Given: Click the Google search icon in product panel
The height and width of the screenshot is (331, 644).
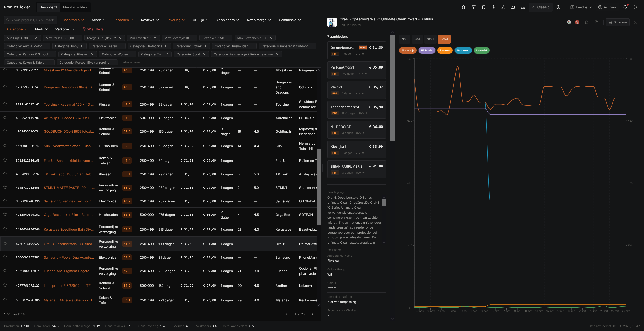Looking at the screenshot, I should click(x=569, y=22).
